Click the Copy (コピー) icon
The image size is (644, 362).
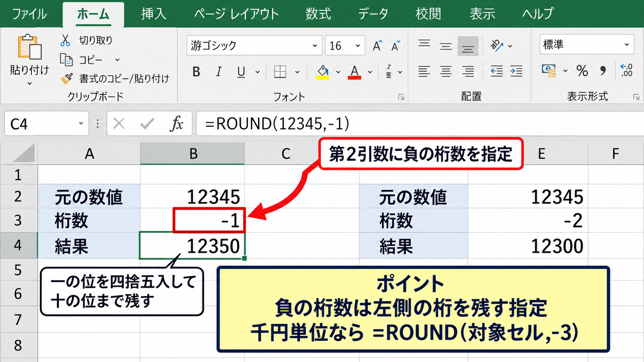click(x=66, y=60)
